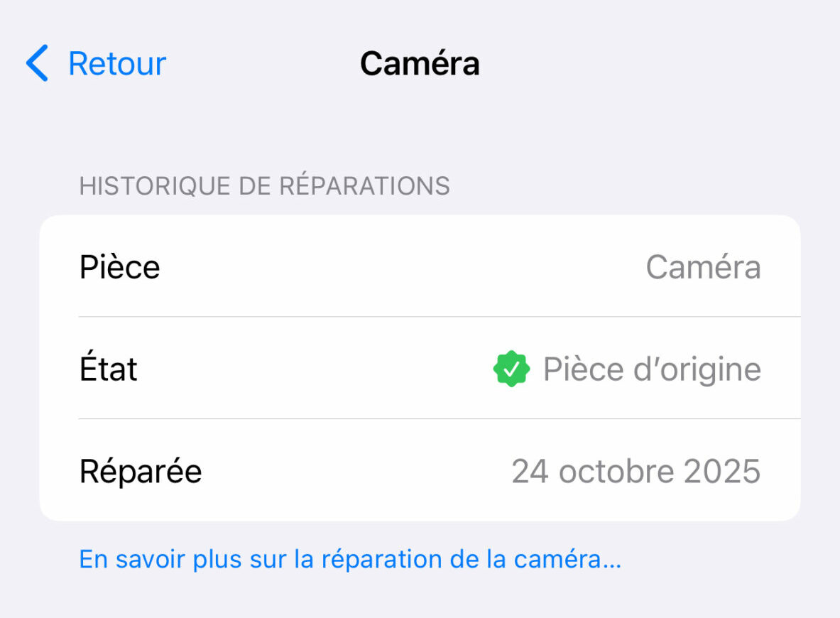Image resolution: width=840 pixels, height=618 pixels.
Task: Click the word RÉPARATIONS in section header
Action: (x=364, y=185)
